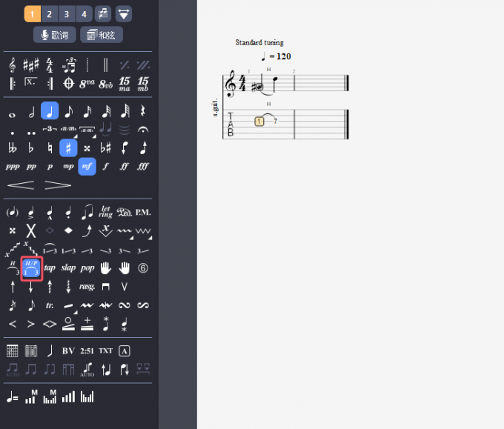The image size is (504, 429).
Task: Open the 和弦 chords button
Action: [x=101, y=35]
